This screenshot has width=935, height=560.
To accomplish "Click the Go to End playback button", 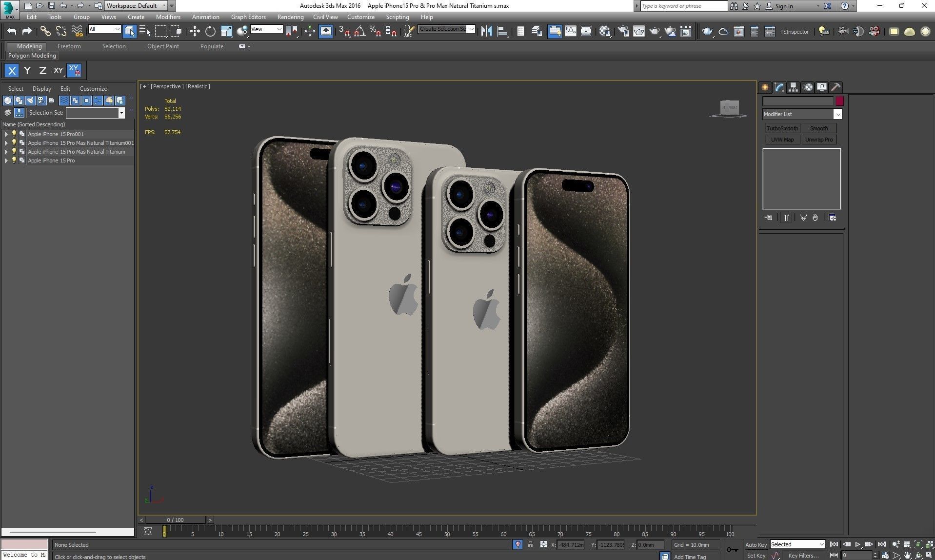I will [881, 544].
